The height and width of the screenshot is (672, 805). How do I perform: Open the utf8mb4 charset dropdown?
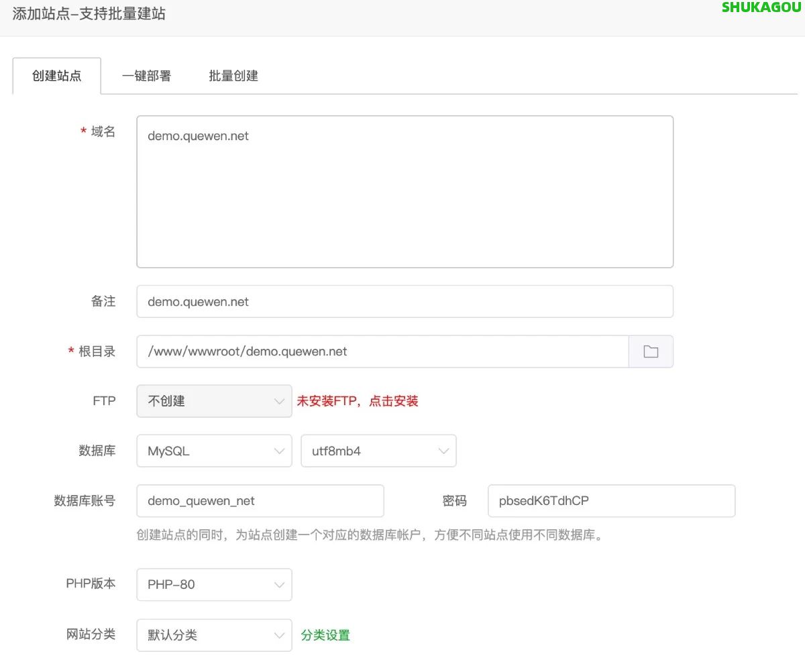point(378,451)
